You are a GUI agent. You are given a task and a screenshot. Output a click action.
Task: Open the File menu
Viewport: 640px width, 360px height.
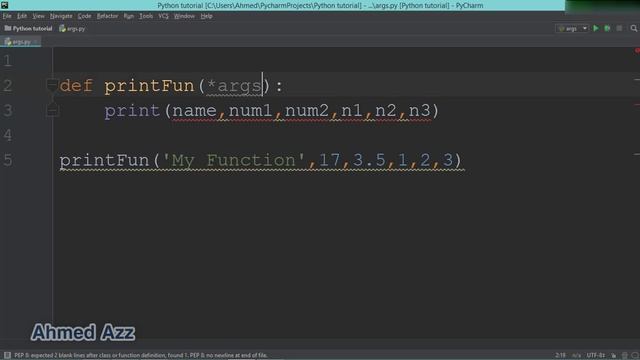click(x=7, y=16)
